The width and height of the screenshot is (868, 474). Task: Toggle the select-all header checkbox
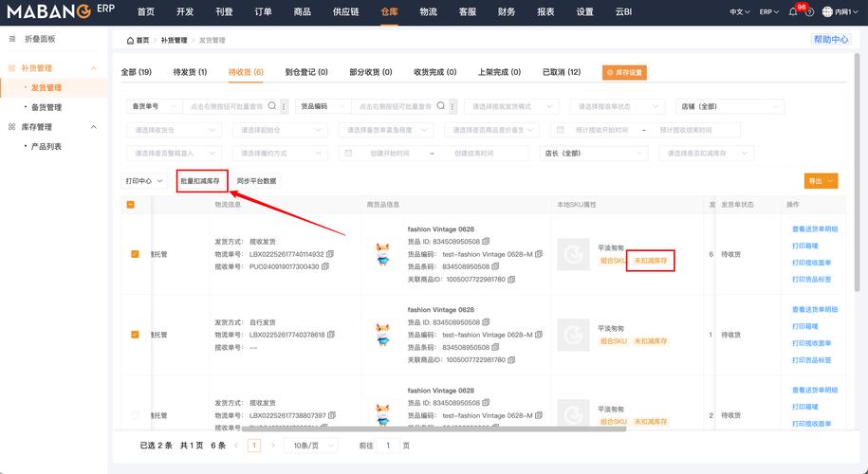131,205
